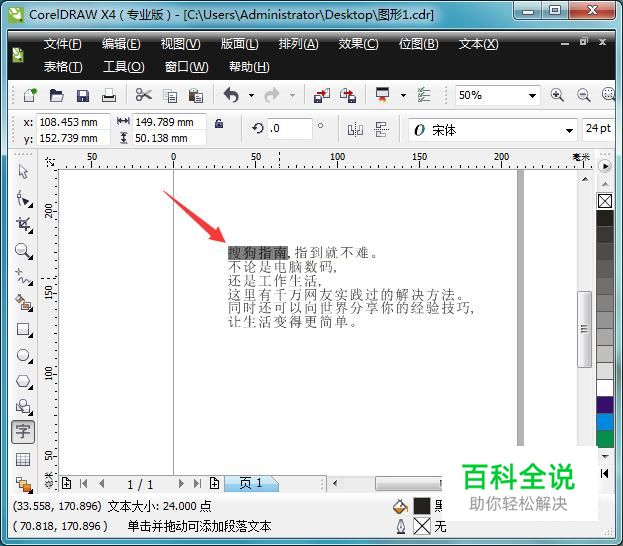Copy the selection with the copy icon
Screen dimensions: 623x546
click(170, 96)
